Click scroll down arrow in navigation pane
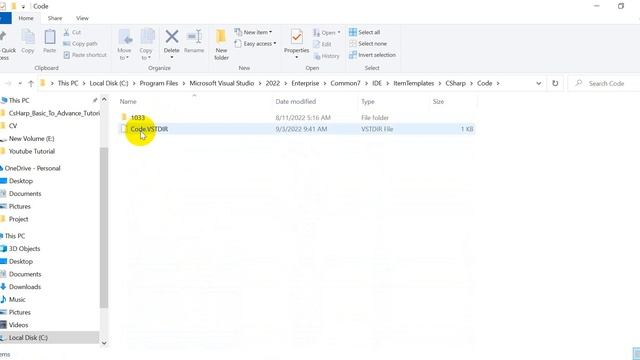 [104, 343]
